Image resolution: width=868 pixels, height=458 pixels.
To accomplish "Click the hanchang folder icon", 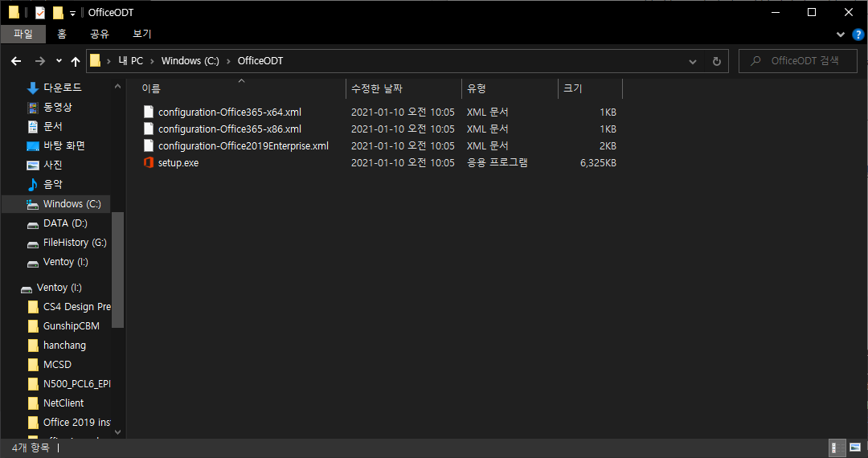I will [x=33, y=346].
